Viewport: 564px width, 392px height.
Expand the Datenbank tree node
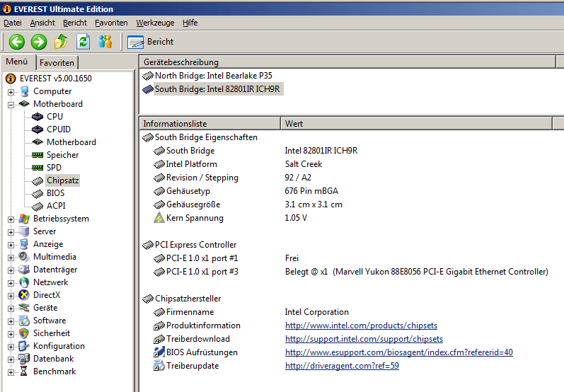click(11, 359)
